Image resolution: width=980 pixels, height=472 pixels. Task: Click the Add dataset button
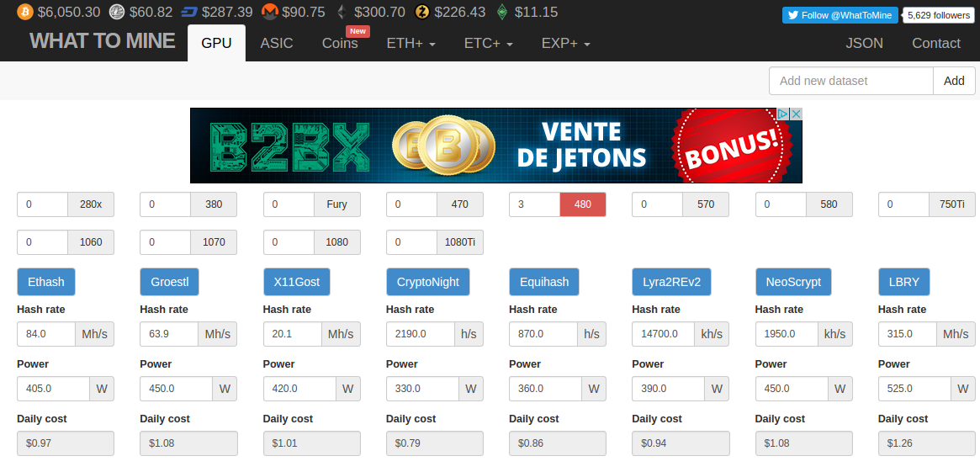click(954, 81)
